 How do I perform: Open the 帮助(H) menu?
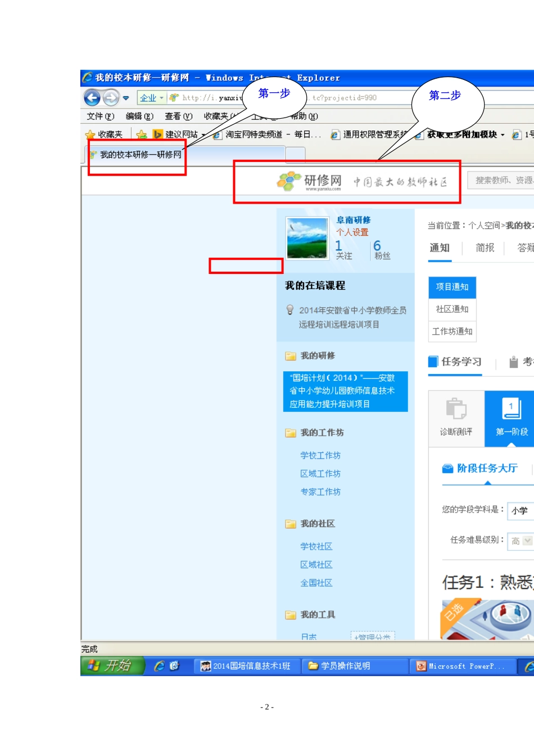pos(304,116)
